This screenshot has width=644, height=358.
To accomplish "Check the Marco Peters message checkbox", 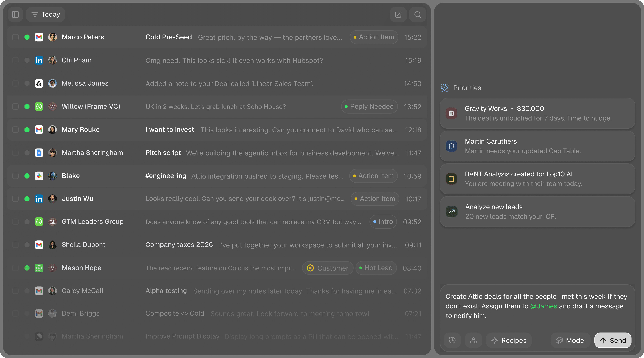I will 16,37.
